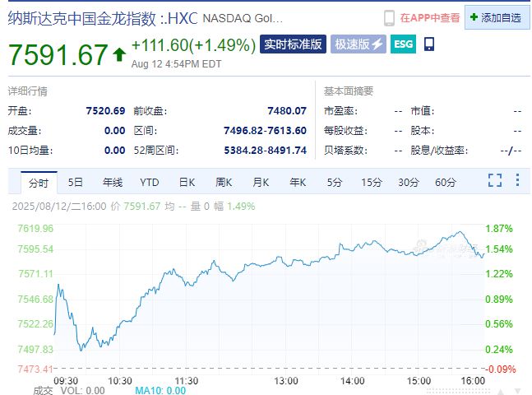The image size is (532, 395).
Task: Click the 7546.68 price axis label
Action: click(35, 300)
